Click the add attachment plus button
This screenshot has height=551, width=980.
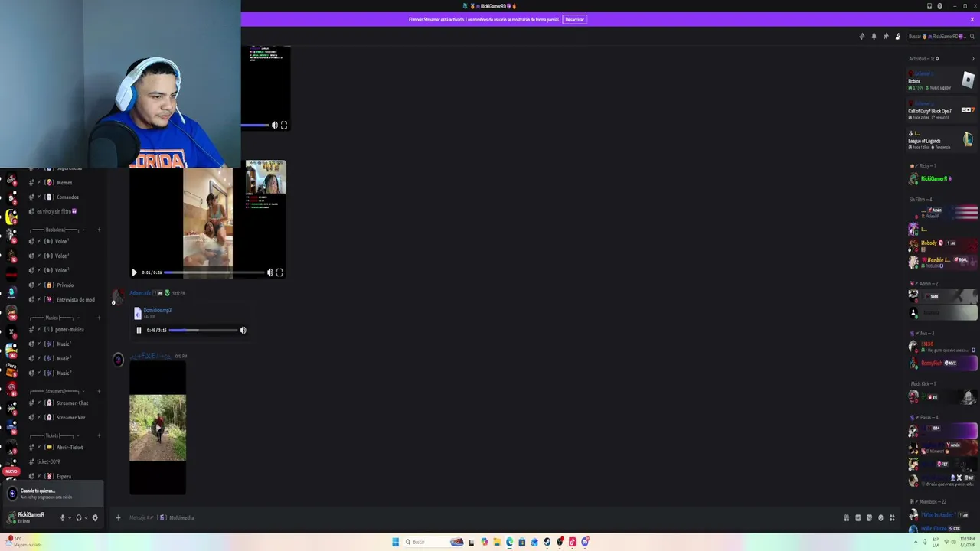pos(118,518)
